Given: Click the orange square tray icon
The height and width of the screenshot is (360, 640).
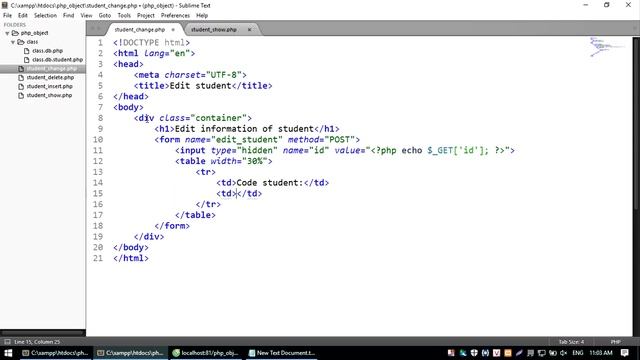Looking at the screenshot, I should coord(508,353).
